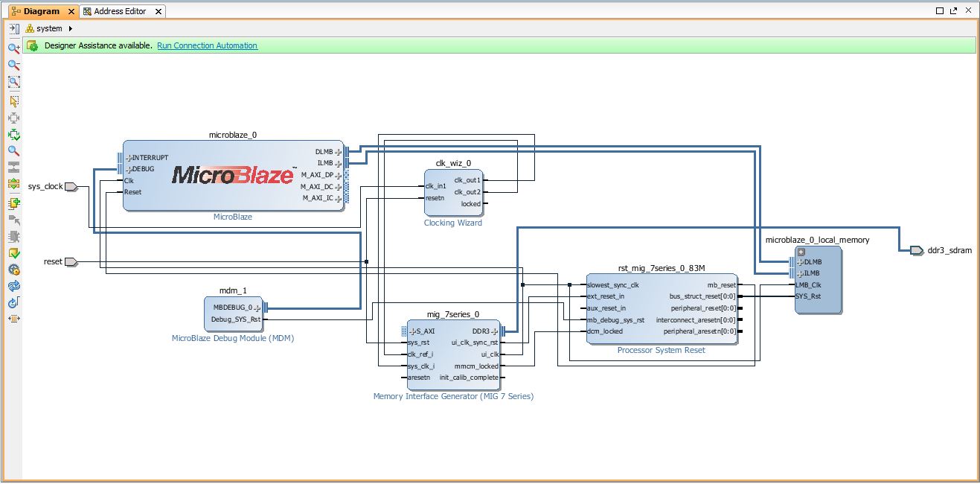The width and height of the screenshot is (980, 484).
Task: Select the Diagram tab
Action: click(42, 11)
